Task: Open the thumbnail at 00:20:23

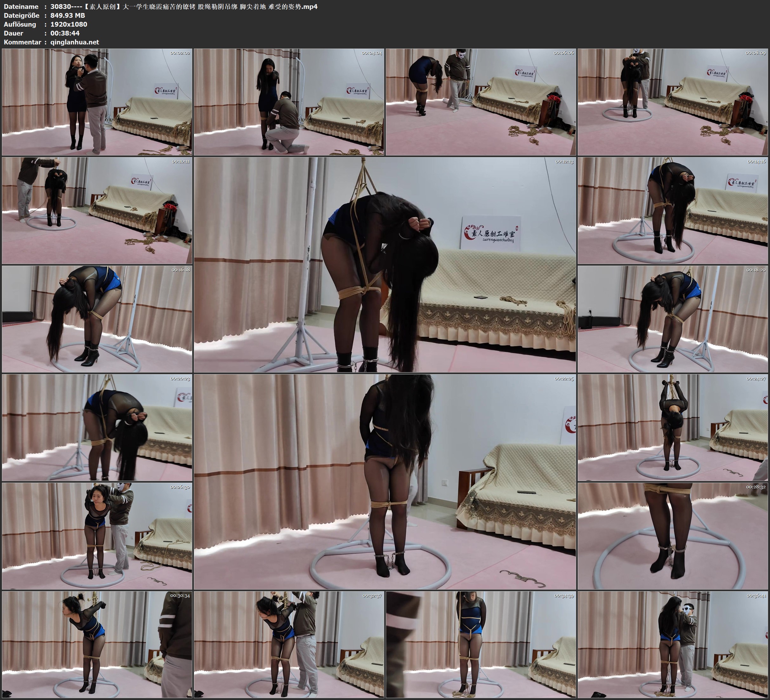Action: click(x=97, y=427)
